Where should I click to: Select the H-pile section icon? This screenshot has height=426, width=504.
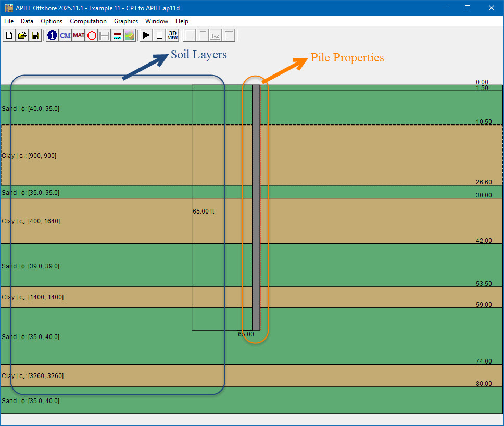pos(104,35)
